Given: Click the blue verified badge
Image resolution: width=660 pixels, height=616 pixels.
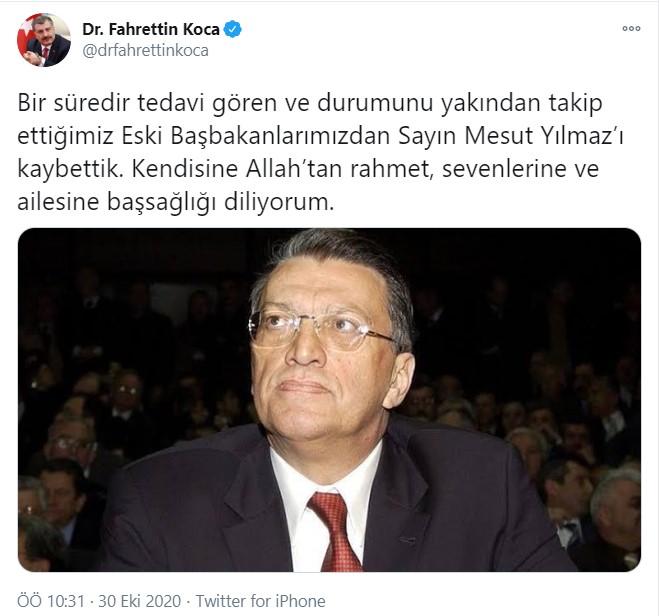Looking at the screenshot, I should click(x=232, y=29).
